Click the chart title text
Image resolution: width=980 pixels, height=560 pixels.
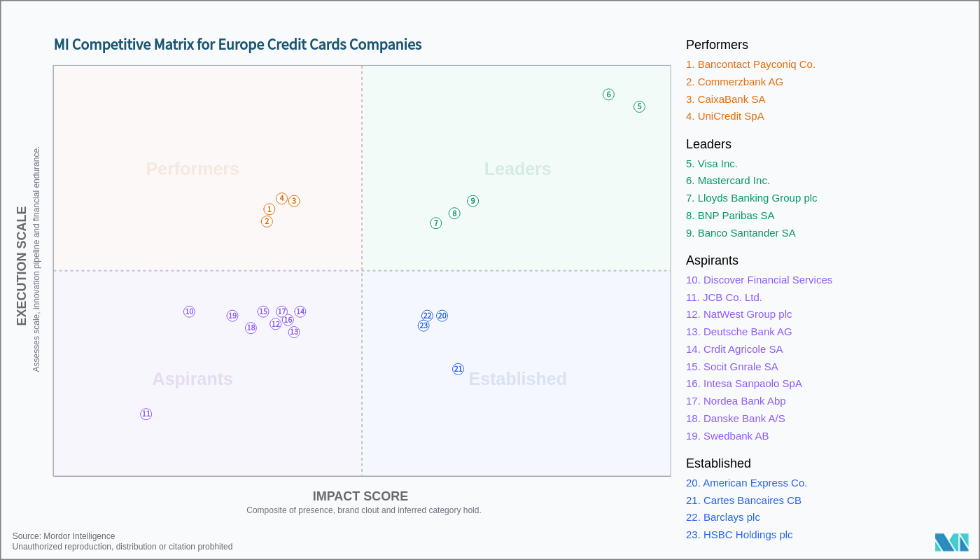click(237, 45)
